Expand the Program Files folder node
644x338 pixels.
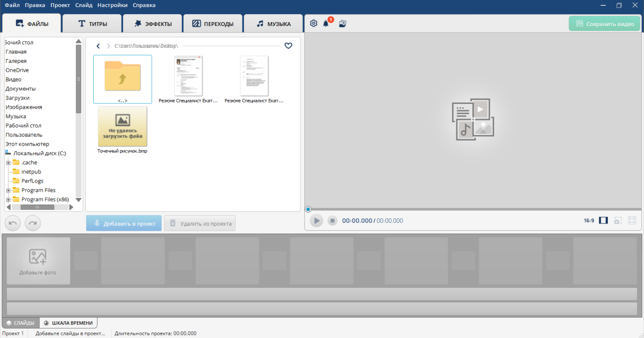[8, 190]
